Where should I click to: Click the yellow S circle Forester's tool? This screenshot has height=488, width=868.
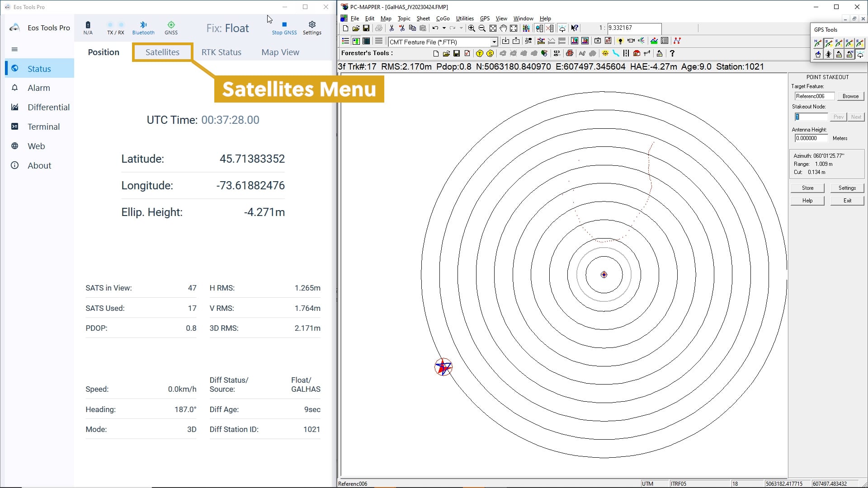pos(490,53)
